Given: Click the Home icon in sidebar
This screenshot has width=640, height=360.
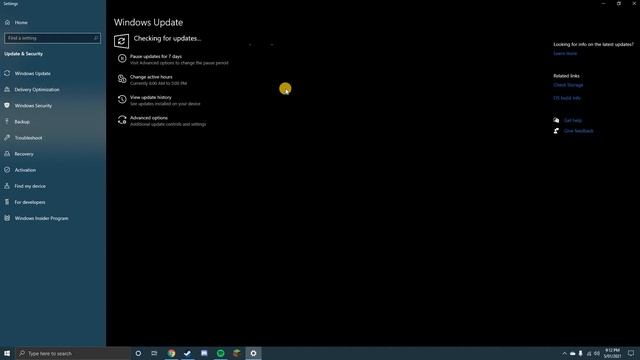Looking at the screenshot, I should click(x=7, y=22).
